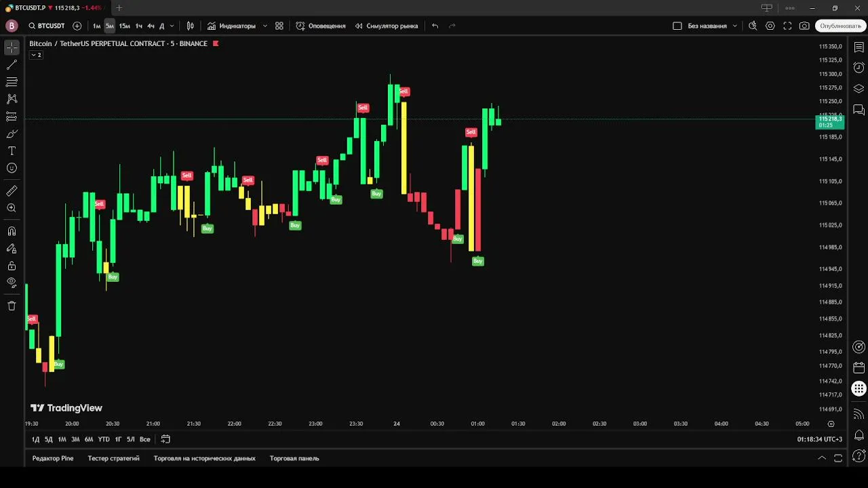Select the text annotation tool
The width and height of the screenshot is (868, 488).
click(x=12, y=151)
